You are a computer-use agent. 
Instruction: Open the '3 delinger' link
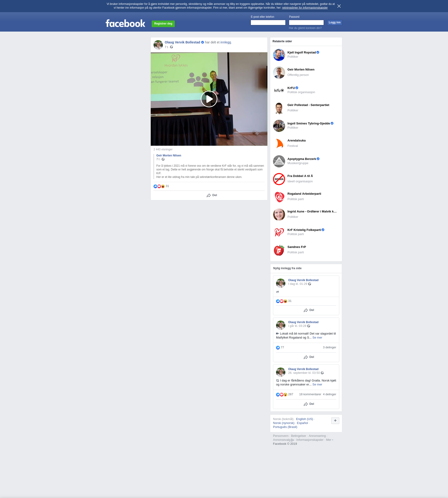329,347
